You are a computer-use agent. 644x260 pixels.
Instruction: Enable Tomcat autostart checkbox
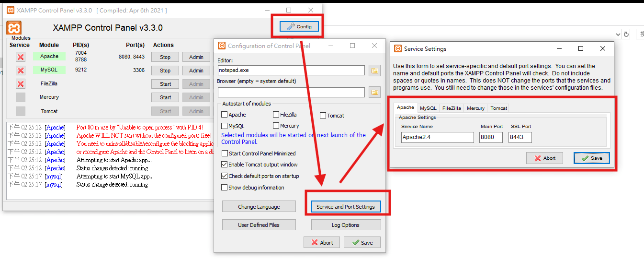323,115
